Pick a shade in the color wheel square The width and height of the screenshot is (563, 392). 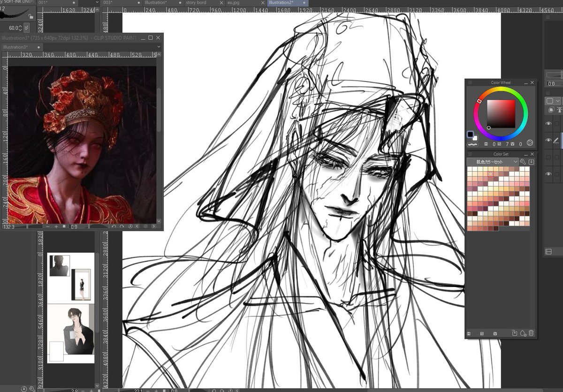pos(501,114)
